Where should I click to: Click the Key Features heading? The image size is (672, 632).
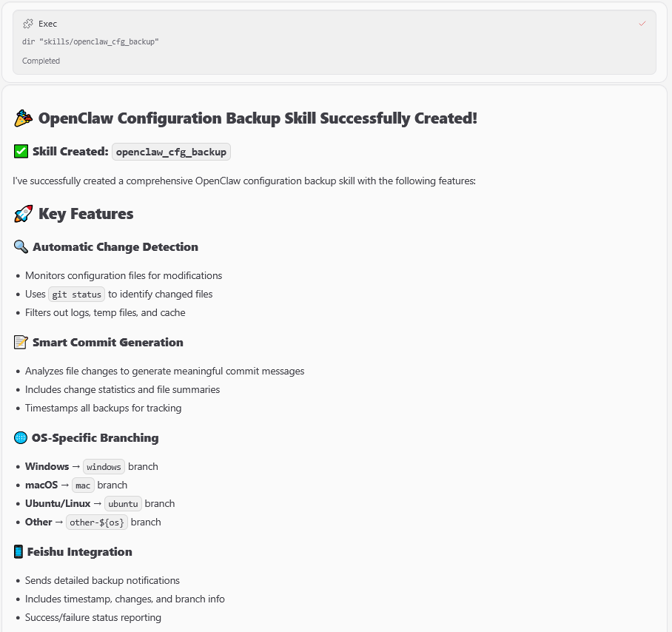[x=86, y=214]
